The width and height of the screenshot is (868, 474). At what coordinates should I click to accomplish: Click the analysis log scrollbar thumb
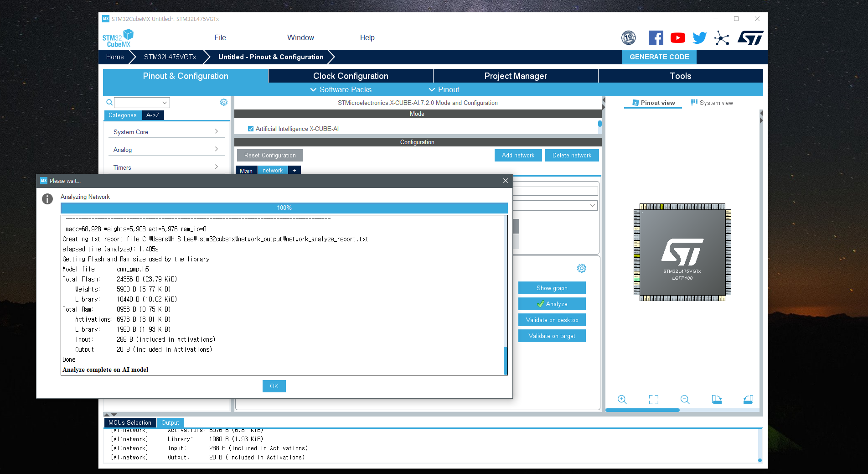coord(506,360)
